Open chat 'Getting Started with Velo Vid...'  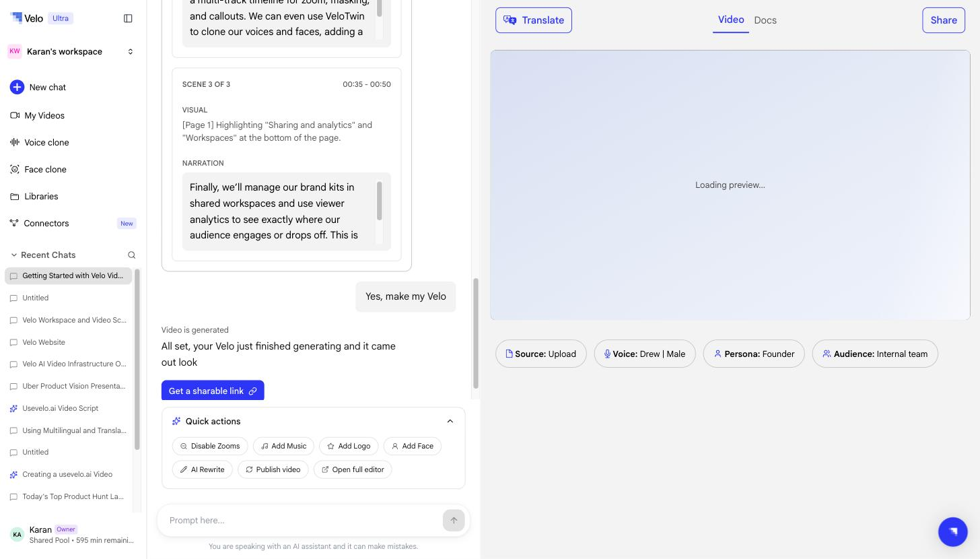pyautogui.click(x=68, y=275)
